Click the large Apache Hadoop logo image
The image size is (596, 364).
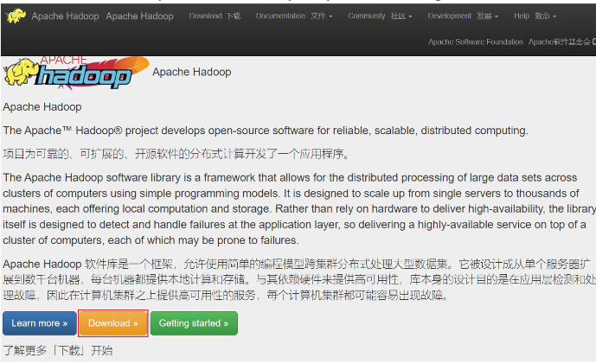tap(76, 73)
